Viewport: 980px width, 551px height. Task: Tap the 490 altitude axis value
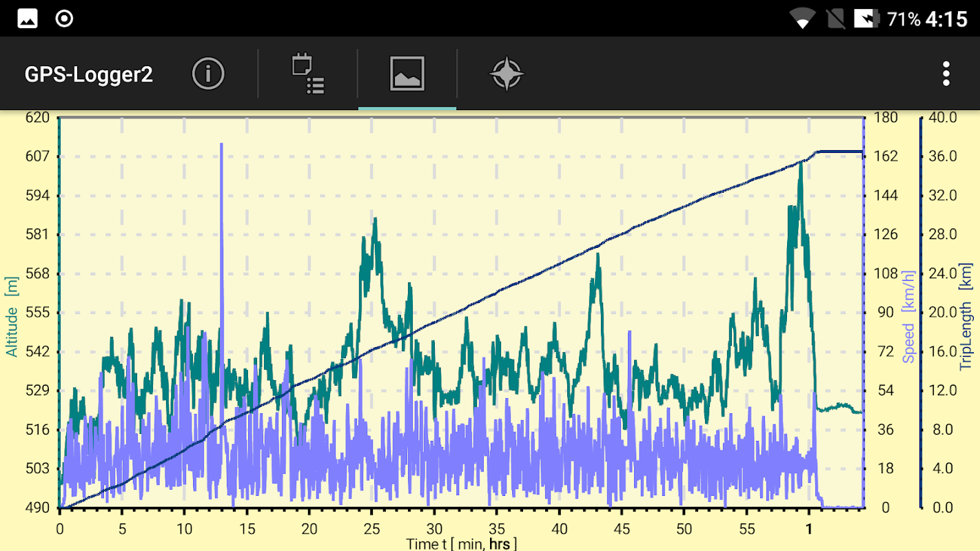[37, 508]
